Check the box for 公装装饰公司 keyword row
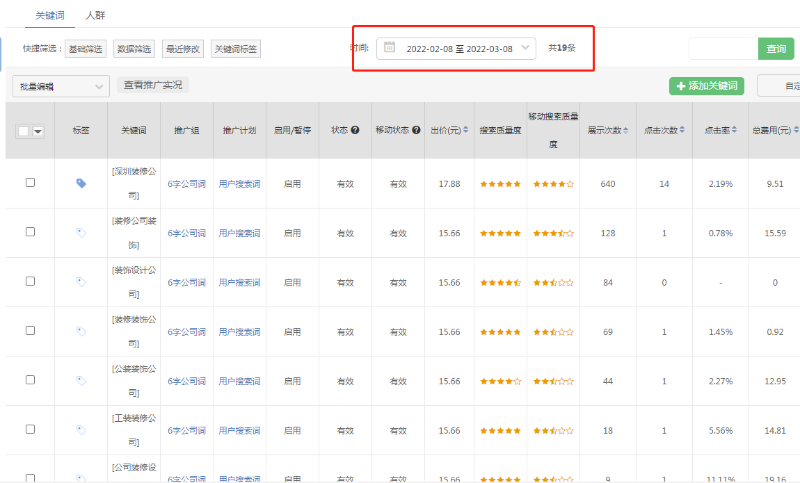The width and height of the screenshot is (800, 483). click(30, 381)
